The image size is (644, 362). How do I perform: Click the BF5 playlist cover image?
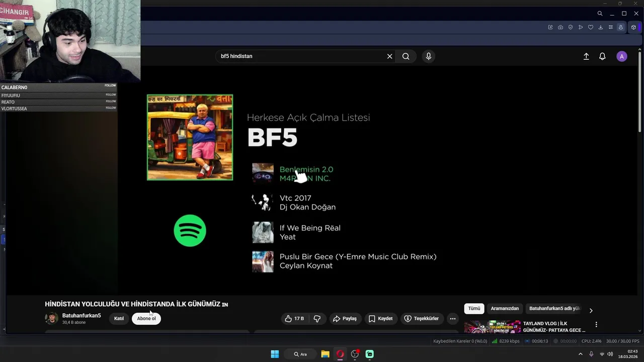[x=190, y=137]
